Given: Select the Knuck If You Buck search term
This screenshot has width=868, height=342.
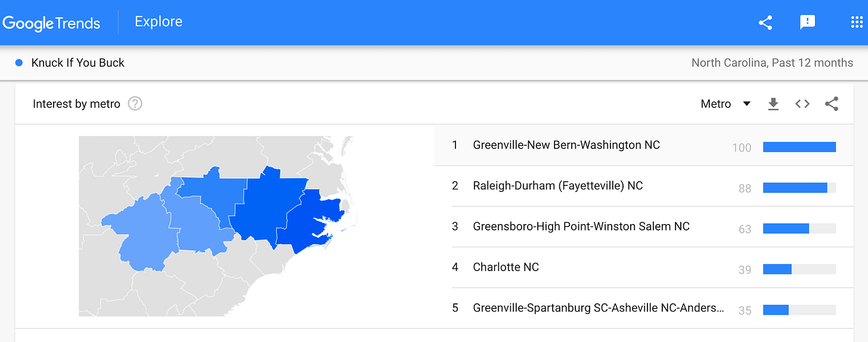Looking at the screenshot, I should pyautogui.click(x=78, y=63).
